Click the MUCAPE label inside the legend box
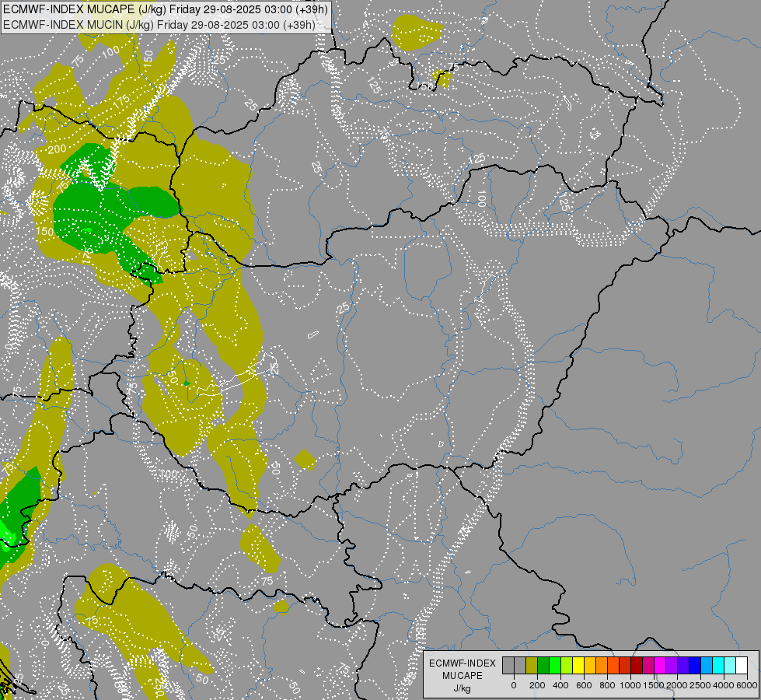Screen dimensions: 761x700 (x=463, y=676)
